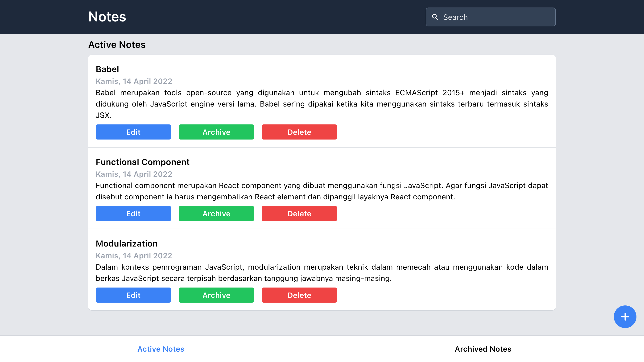
Task: Open the Modularization note title
Action: point(127,243)
